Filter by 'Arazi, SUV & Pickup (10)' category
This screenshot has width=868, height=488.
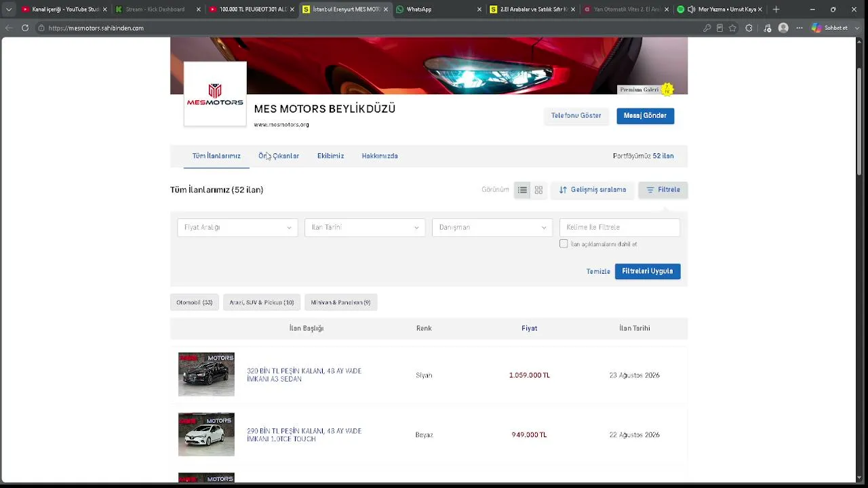(x=262, y=302)
